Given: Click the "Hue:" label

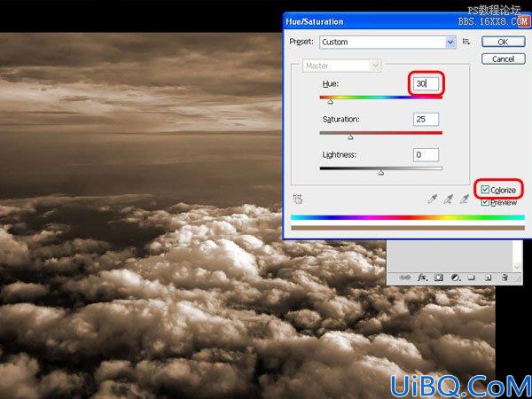Looking at the screenshot, I should [331, 84].
